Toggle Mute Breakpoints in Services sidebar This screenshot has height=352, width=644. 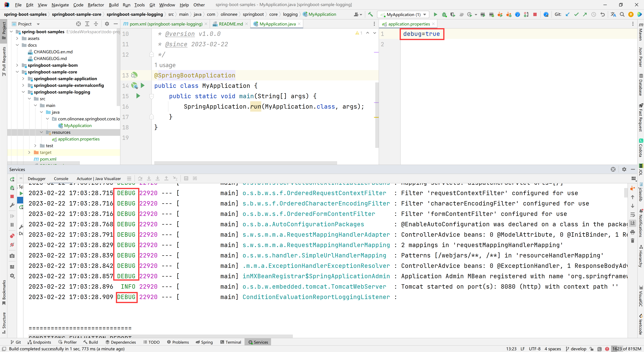[12, 245]
